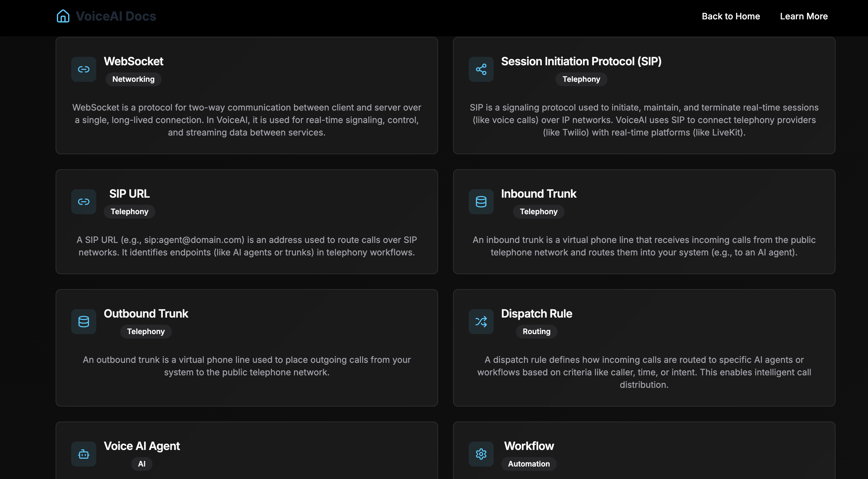This screenshot has width=868, height=479.
Task: Click the SIP URL card title
Action: [129, 194]
